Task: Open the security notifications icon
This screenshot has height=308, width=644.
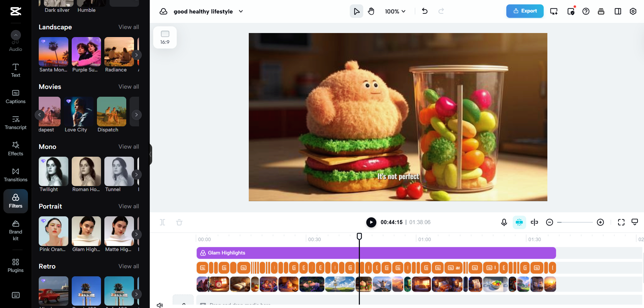Action: pyautogui.click(x=571, y=11)
